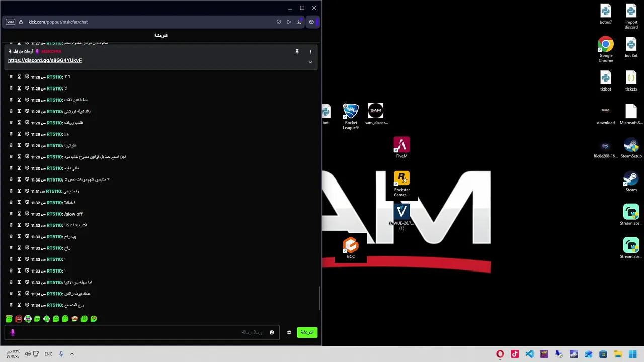Click microphone tray icon in taskbar

coord(61,354)
